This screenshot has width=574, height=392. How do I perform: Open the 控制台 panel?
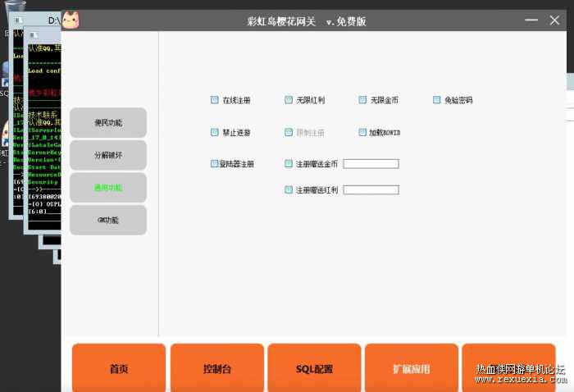217,369
